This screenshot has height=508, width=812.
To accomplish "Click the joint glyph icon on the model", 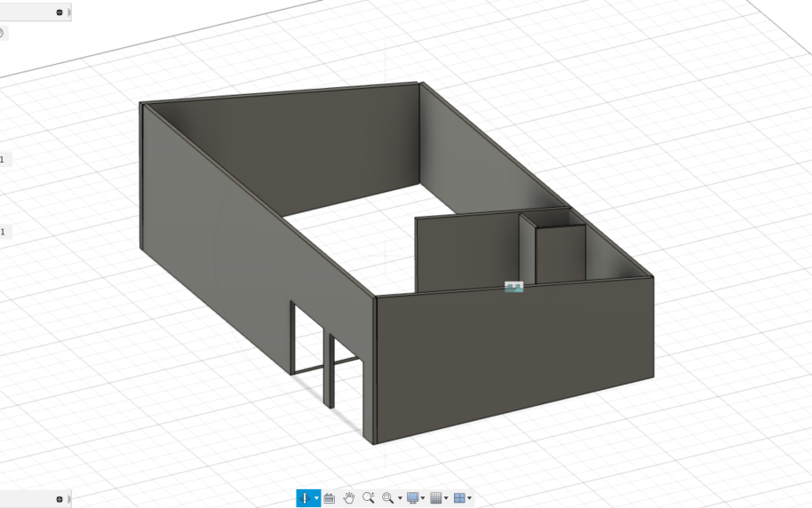I will [513, 287].
